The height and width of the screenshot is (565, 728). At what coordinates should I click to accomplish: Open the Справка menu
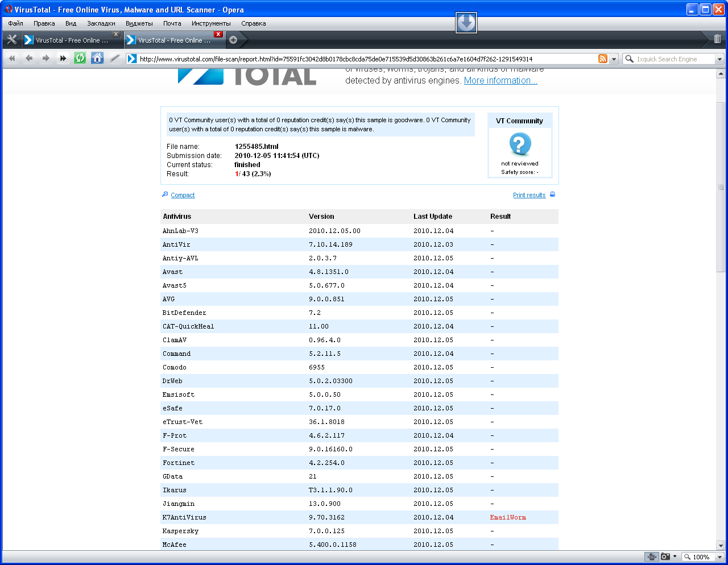tap(254, 23)
